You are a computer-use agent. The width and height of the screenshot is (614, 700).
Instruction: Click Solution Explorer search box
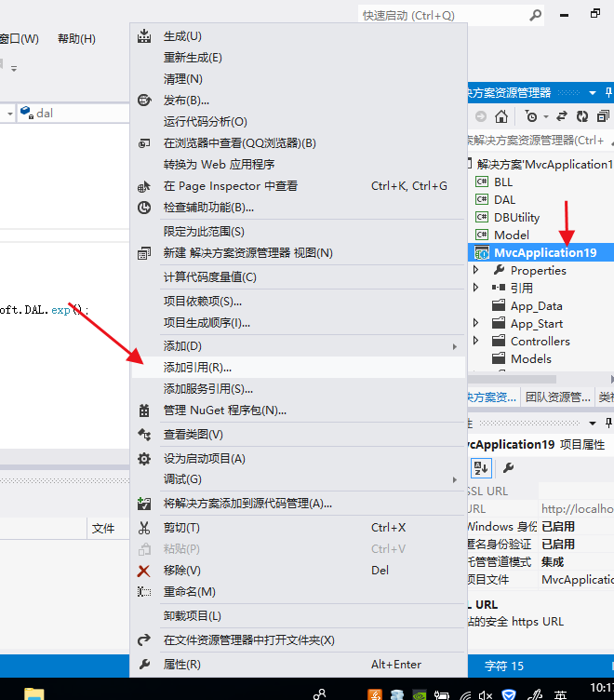[539, 141]
